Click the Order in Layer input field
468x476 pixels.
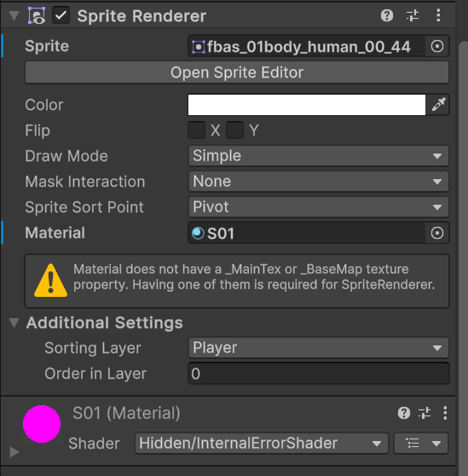pos(319,374)
